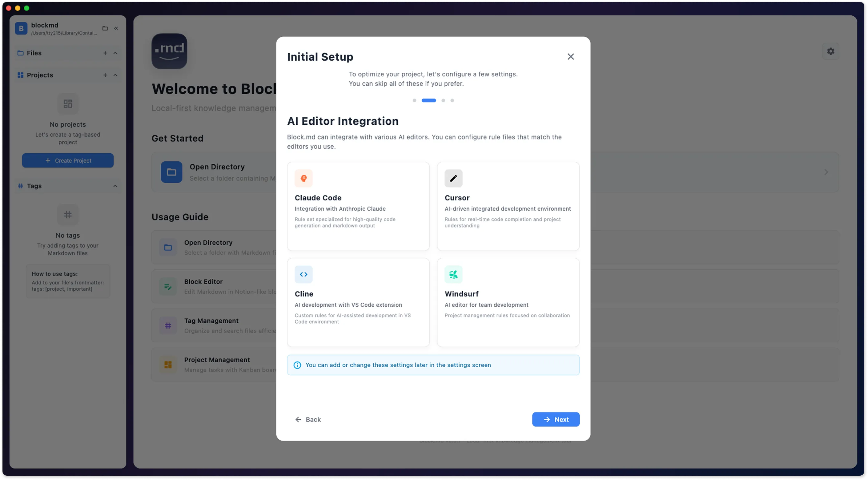Go to the next setup step
This screenshot has width=868, height=480.
coord(556,419)
